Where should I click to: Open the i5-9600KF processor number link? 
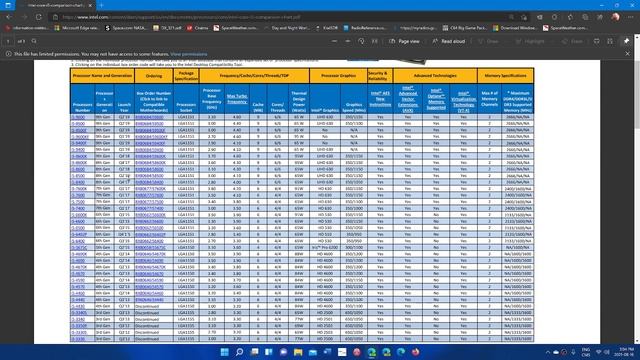(80, 136)
